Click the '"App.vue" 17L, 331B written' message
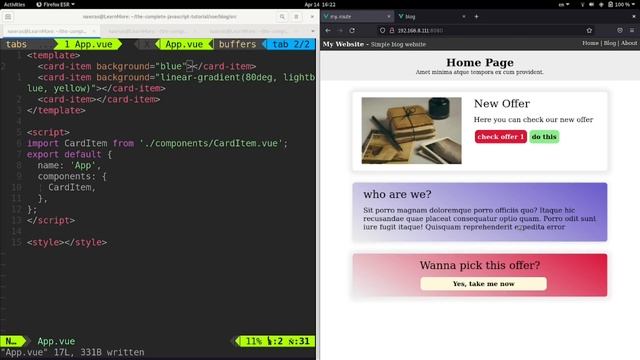This screenshot has width=640, height=360. click(73, 352)
